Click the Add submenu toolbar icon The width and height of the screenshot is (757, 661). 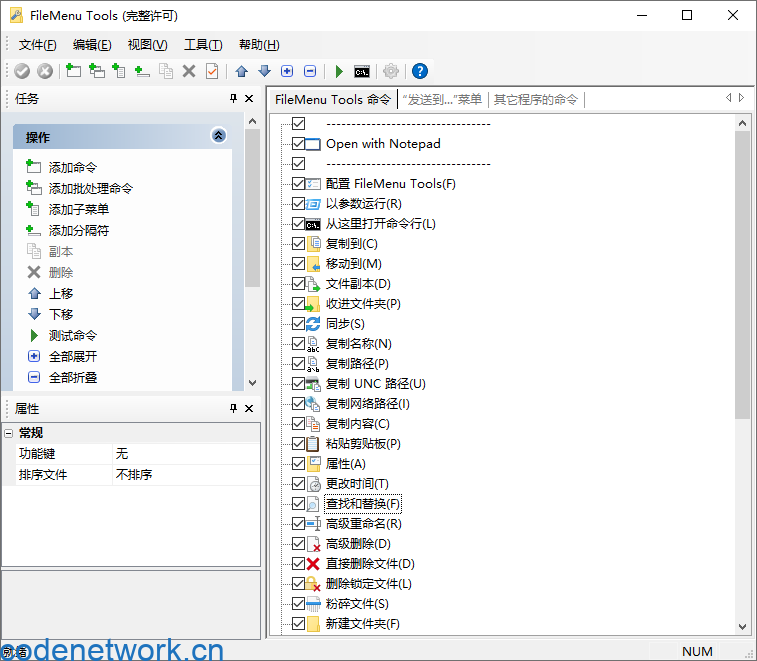pos(119,71)
